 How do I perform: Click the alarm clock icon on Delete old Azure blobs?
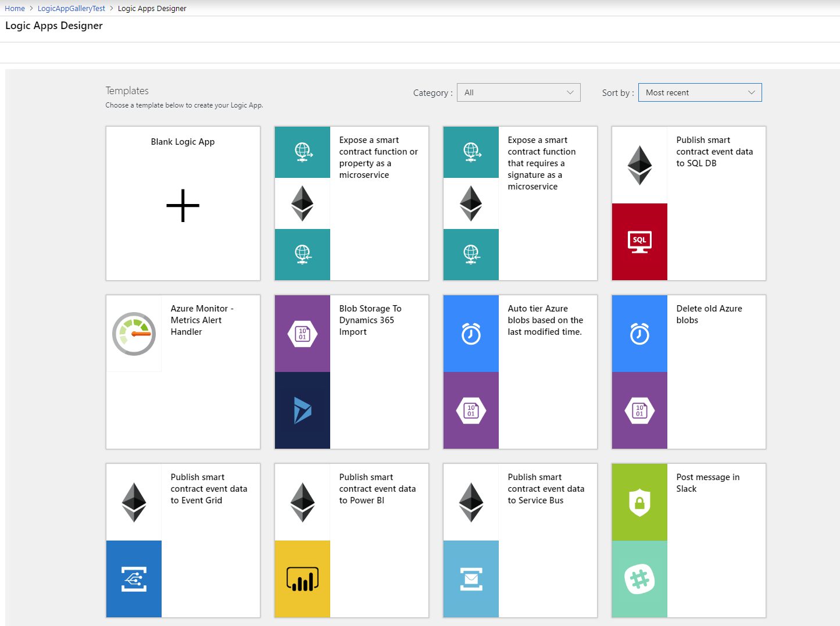pos(639,333)
